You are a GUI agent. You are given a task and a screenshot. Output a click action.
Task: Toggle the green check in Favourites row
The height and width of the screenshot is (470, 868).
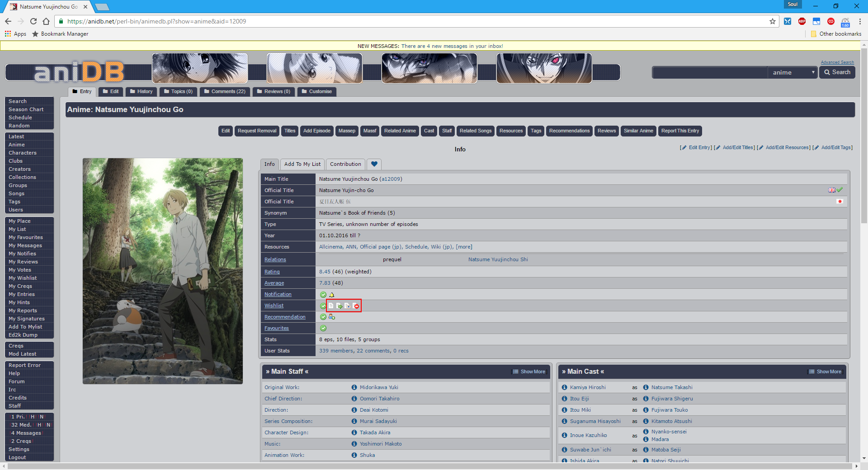[x=323, y=329]
